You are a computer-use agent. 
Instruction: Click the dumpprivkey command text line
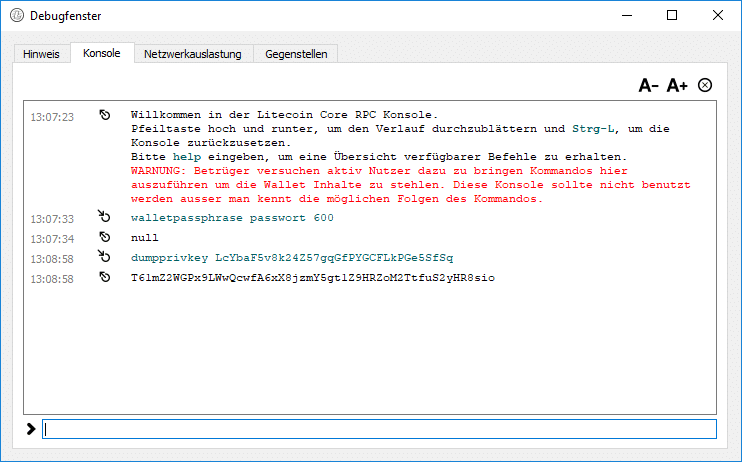291,258
